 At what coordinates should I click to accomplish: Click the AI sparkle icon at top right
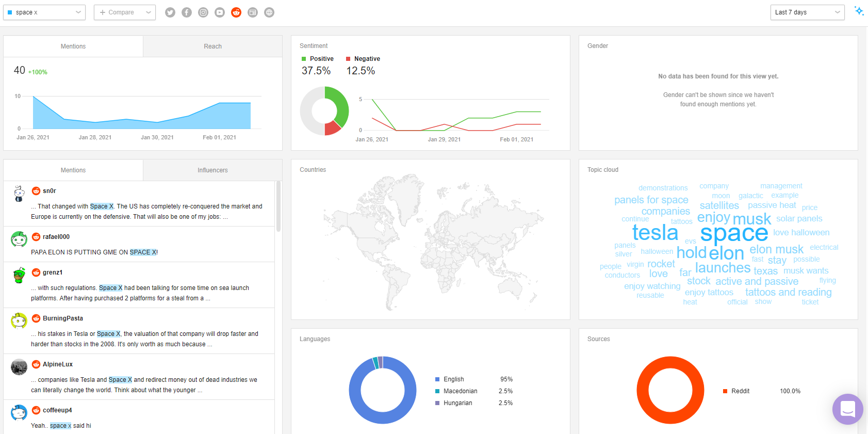tap(859, 11)
